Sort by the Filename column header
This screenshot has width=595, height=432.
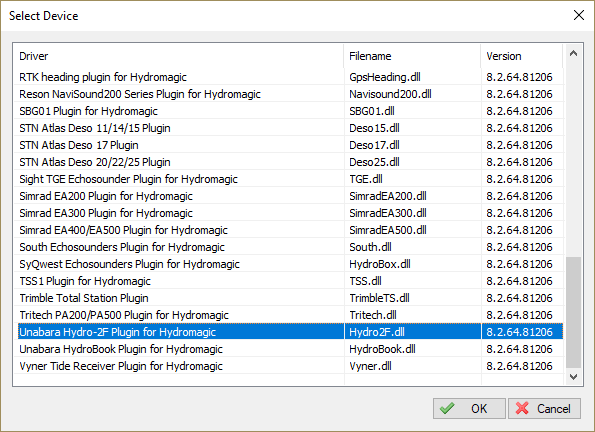point(412,56)
